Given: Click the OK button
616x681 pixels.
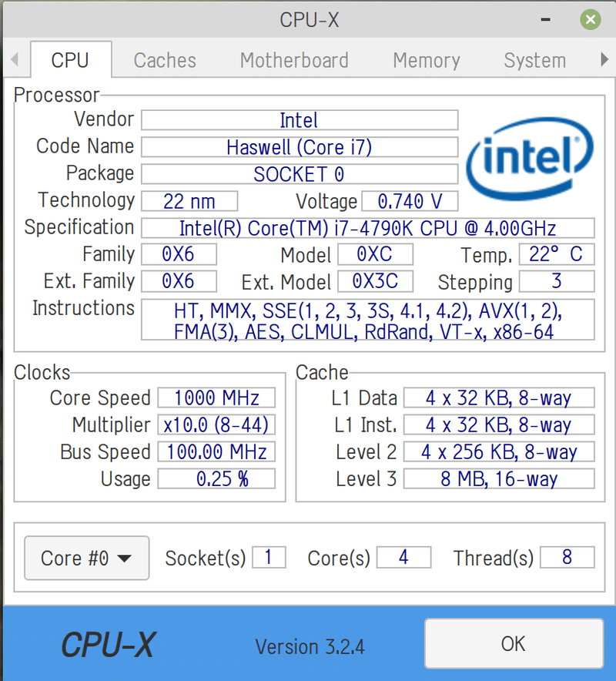Looking at the screenshot, I should pos(514,644).
